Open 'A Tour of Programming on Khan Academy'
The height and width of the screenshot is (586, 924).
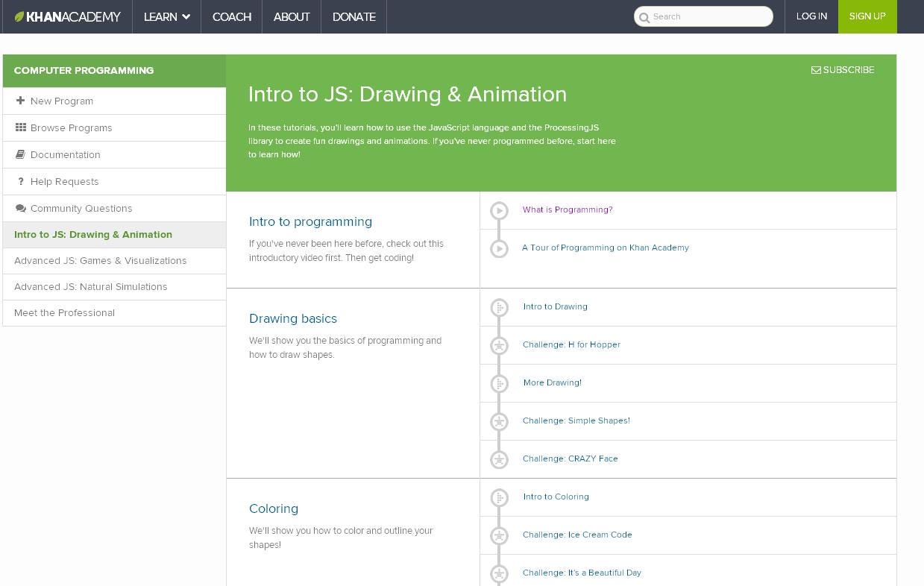606,248
